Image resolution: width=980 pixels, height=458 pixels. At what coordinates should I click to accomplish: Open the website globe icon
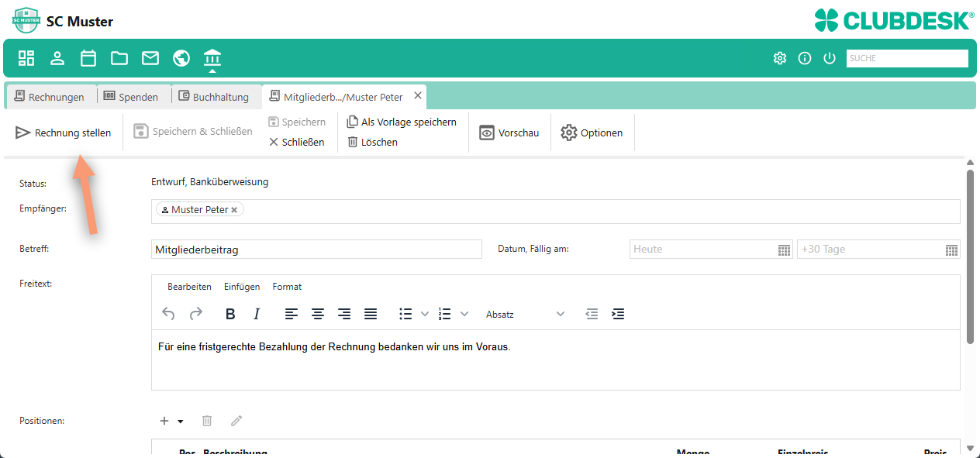click(x=181, y=57)
